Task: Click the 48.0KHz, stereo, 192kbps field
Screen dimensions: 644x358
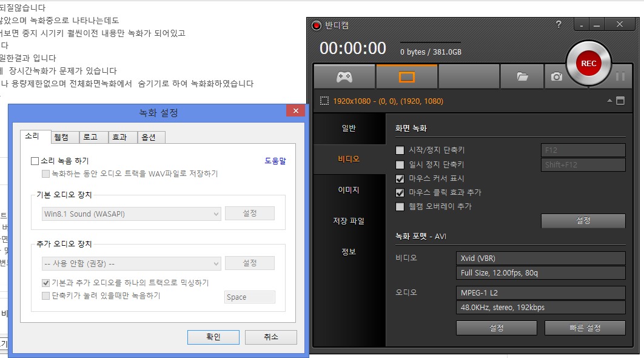Action: pyautogui.click(x=541, y=308)
